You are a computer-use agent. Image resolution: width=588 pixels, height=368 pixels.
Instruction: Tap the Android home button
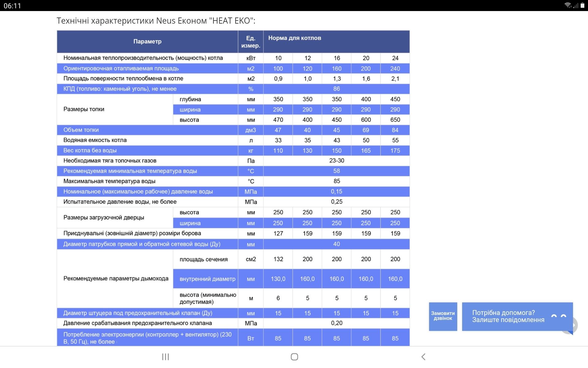pos(294,357)
